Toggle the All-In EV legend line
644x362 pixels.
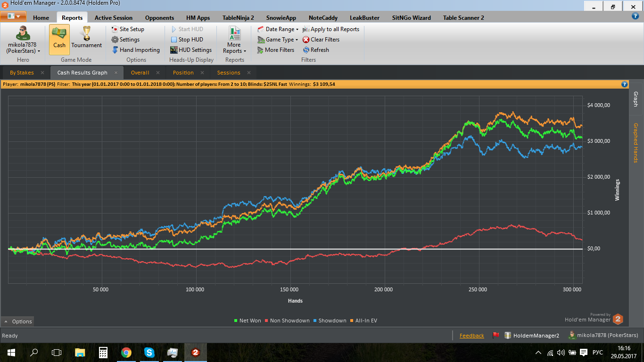(x=363, y=321)
